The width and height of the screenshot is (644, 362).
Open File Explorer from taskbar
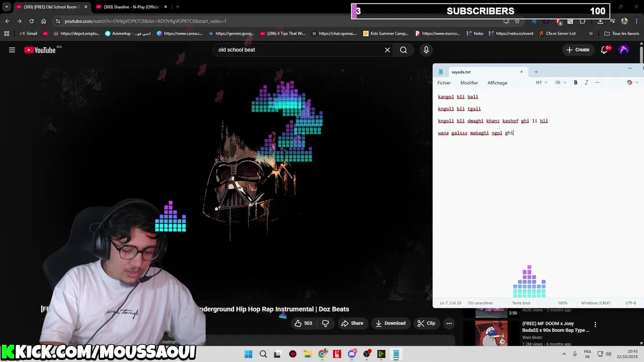[x=307, y=354]
